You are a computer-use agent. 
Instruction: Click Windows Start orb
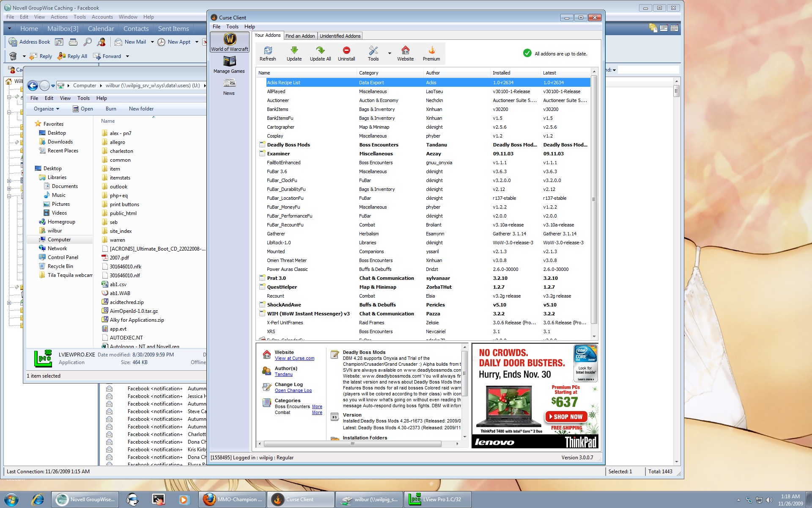click(11, 500)
